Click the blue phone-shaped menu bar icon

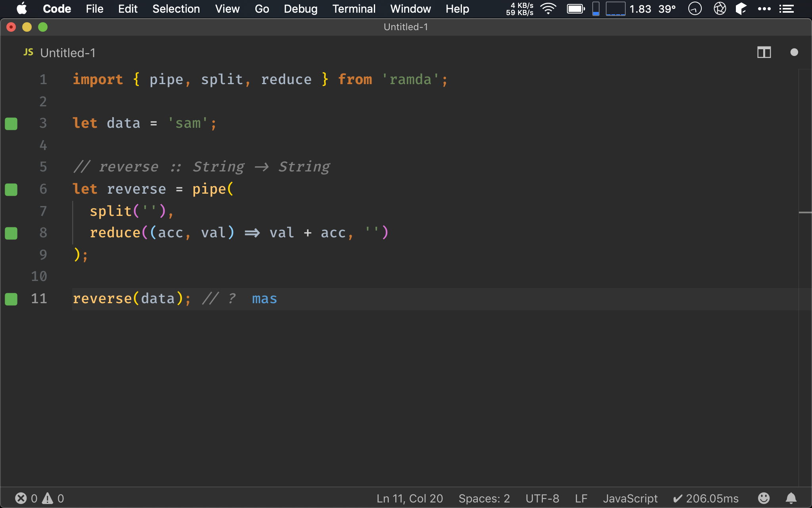click(x=596, y=9)
